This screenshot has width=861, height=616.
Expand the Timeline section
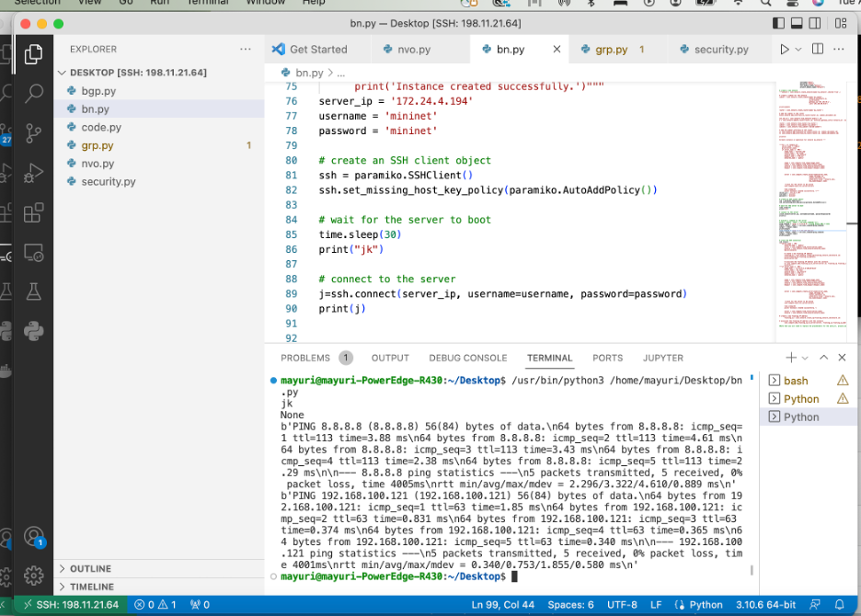point(159,587)
